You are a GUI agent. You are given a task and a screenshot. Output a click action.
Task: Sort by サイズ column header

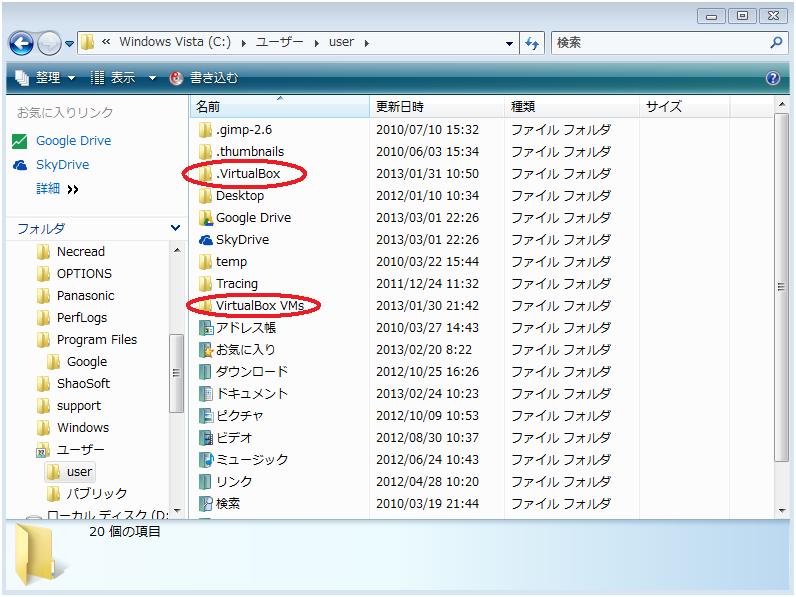684,107
